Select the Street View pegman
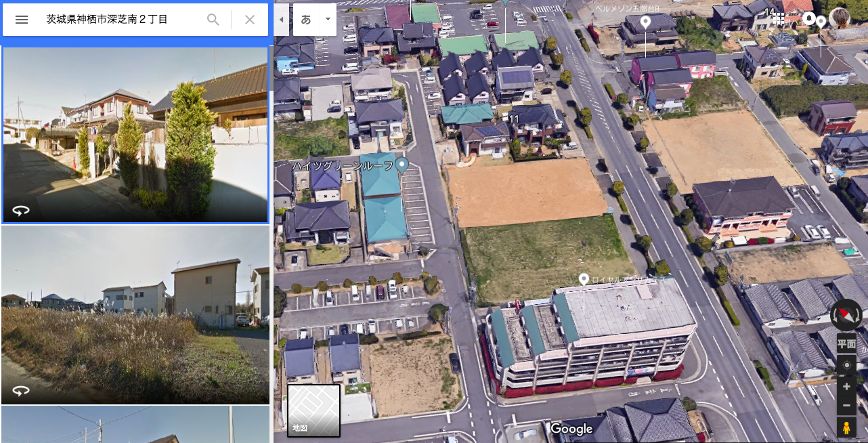Image resolution: width=868 pixels, height=443 pixels. (846, 428)
